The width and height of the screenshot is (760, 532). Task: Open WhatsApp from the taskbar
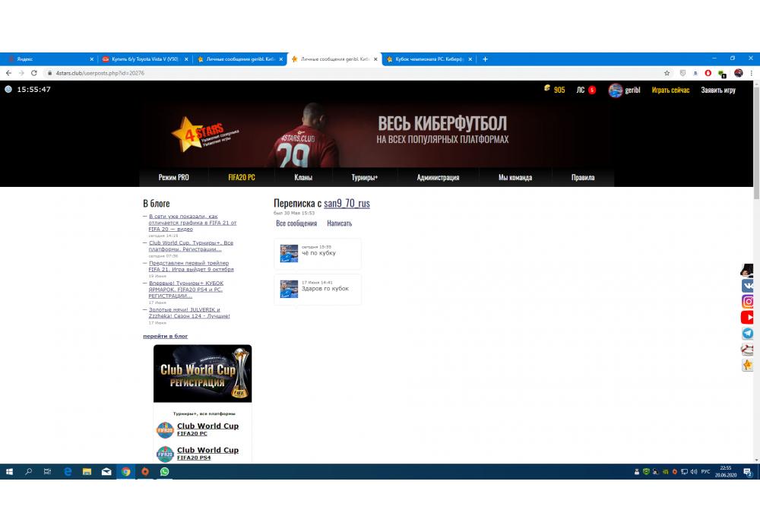[164, 471]
